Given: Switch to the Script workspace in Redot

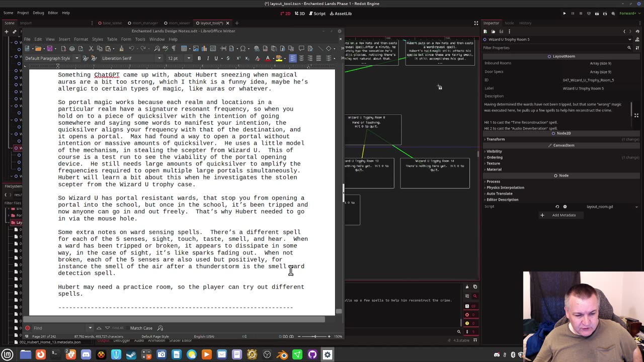Looking at the screenshot, I should (317, 14).
